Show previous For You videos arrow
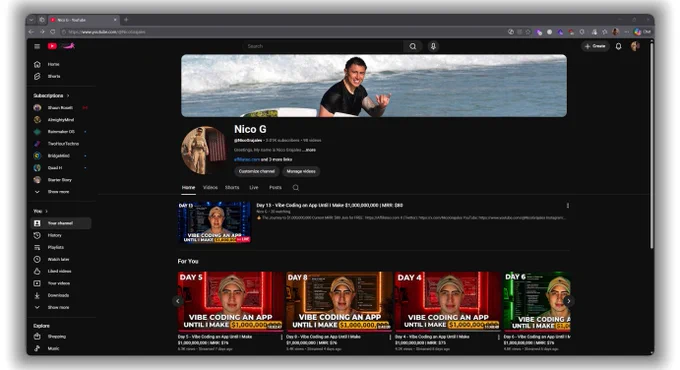Image resolution: width=680 pixels, height=370 pixels. [x=177, y=301]
